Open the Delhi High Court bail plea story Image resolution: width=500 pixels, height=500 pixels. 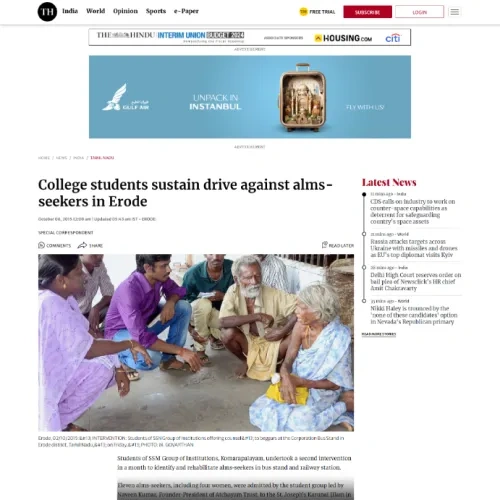[416, 281]
